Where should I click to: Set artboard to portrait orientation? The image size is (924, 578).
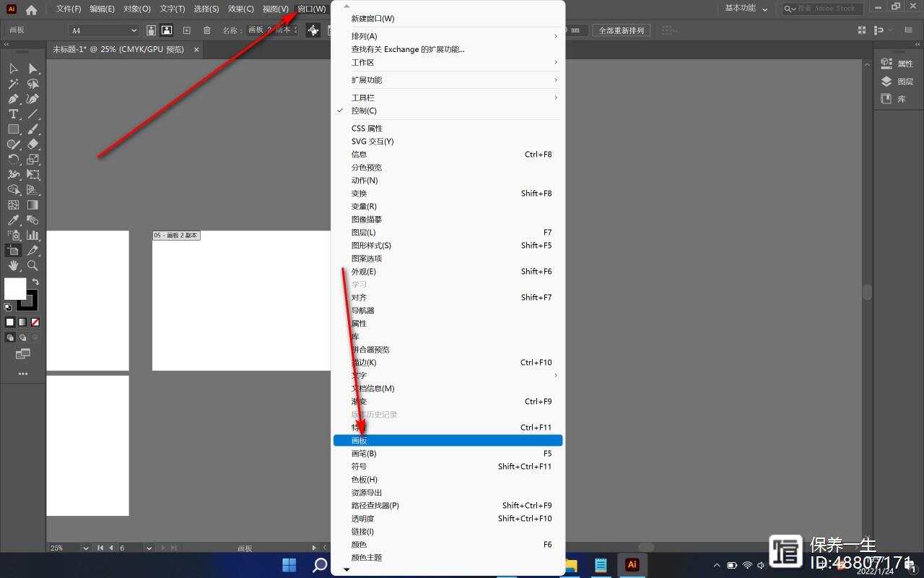(151, 30)
